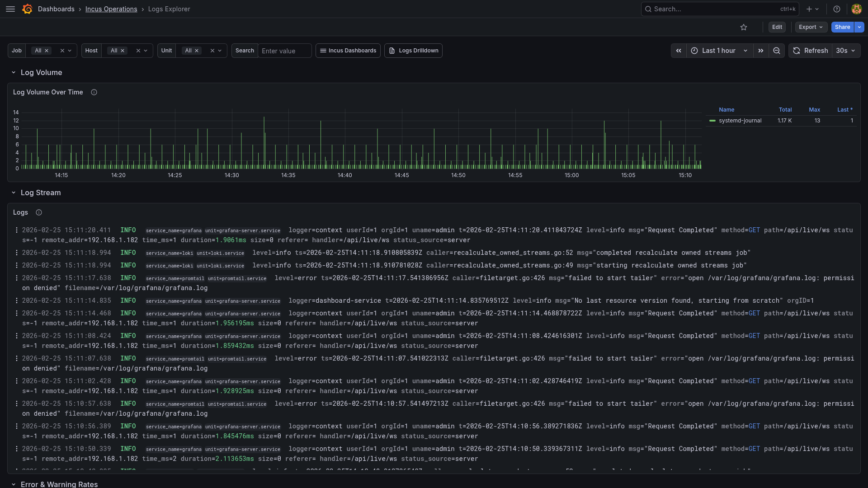This screenshot has width=868, height=488.
Task: Open the Host variable dropdown
Action: tap(146, 51)
